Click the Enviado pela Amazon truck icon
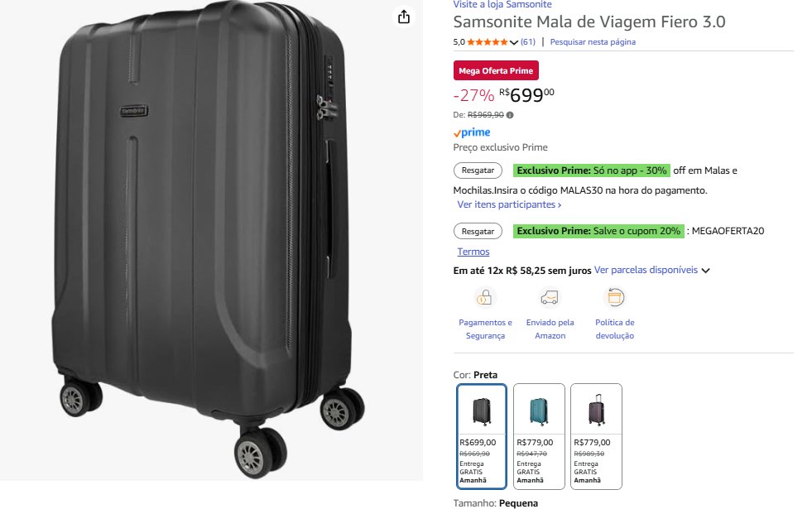 [x=550, y=298]
